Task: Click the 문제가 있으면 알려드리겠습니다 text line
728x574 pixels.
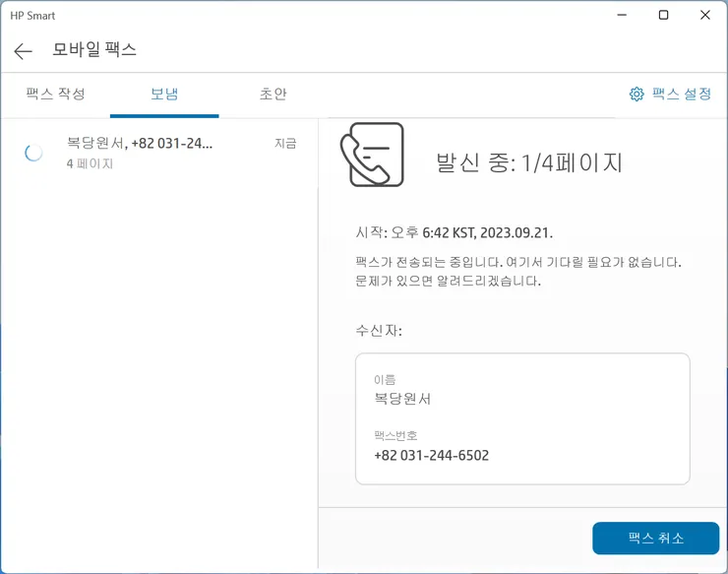Action: click(448, 281)
